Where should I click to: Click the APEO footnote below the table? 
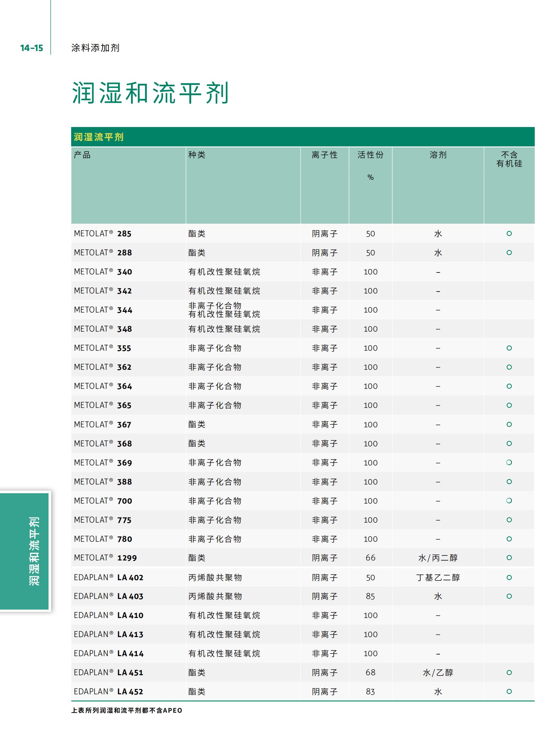[127, 710]
